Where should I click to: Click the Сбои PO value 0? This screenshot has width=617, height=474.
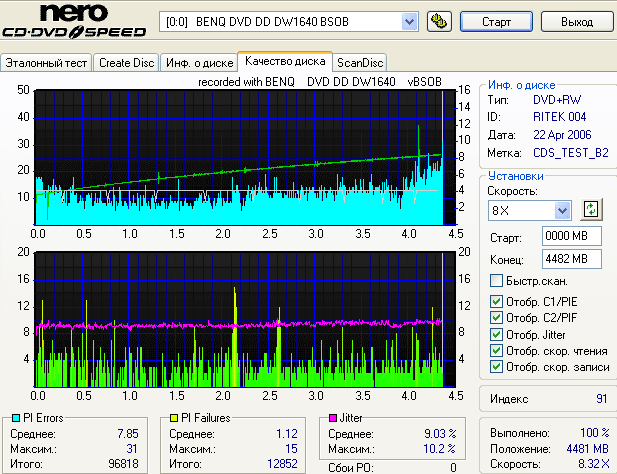click(453, 468)
